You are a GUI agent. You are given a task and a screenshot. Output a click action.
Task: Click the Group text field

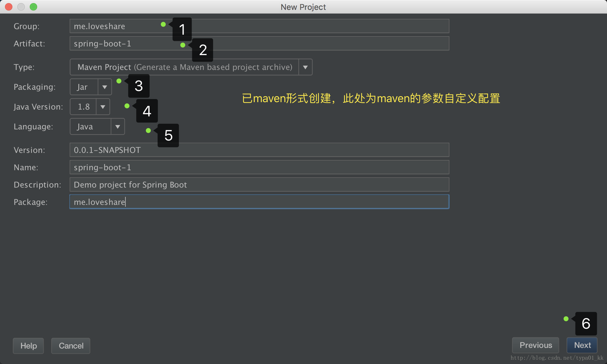tap(310, 26)
